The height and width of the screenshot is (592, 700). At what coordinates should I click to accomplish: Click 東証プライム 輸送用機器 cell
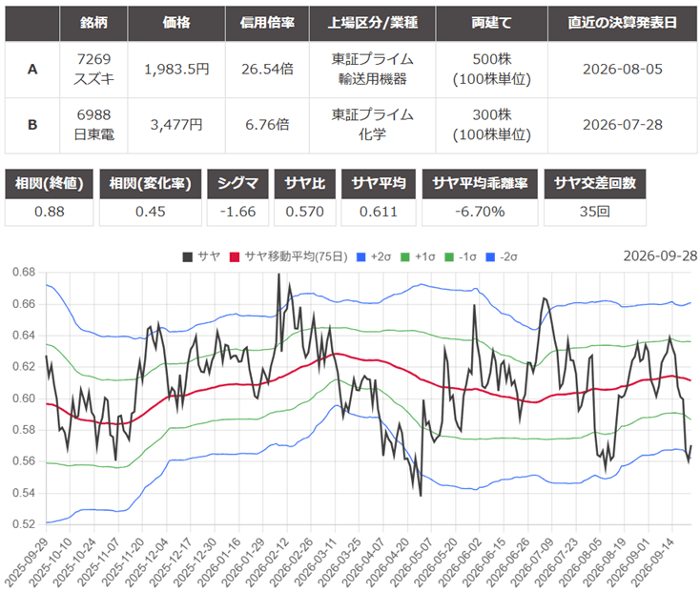click(372, 70)
